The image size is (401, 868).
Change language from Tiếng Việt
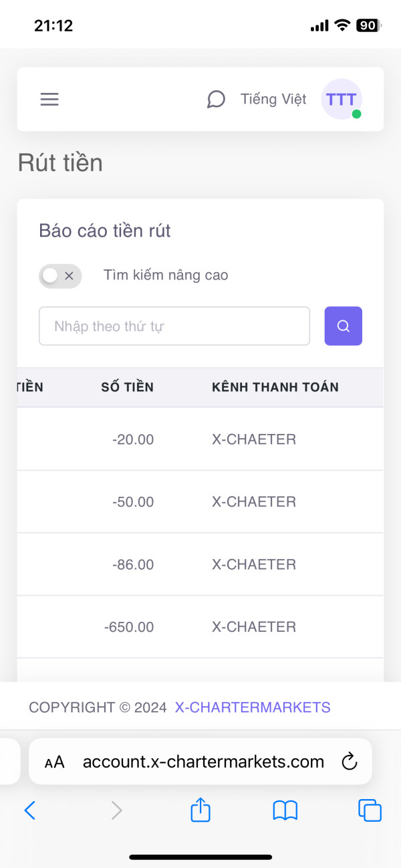click(273, 100)
